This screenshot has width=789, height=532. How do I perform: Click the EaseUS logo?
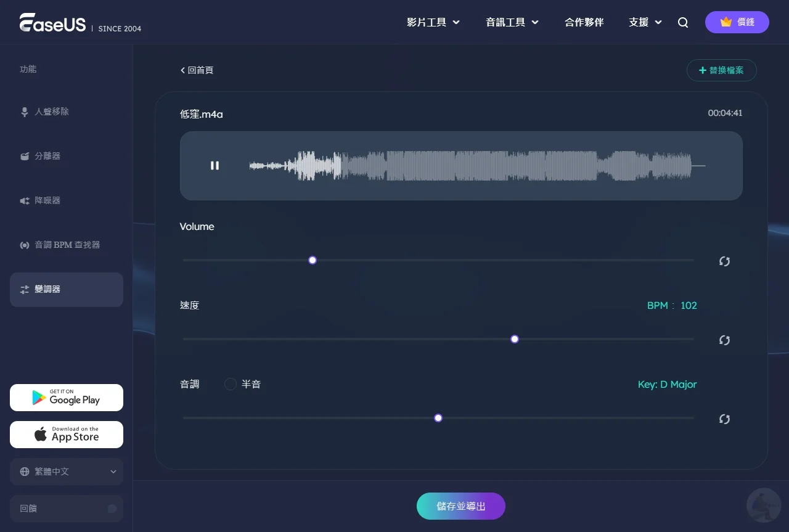[x=52, y=22]
